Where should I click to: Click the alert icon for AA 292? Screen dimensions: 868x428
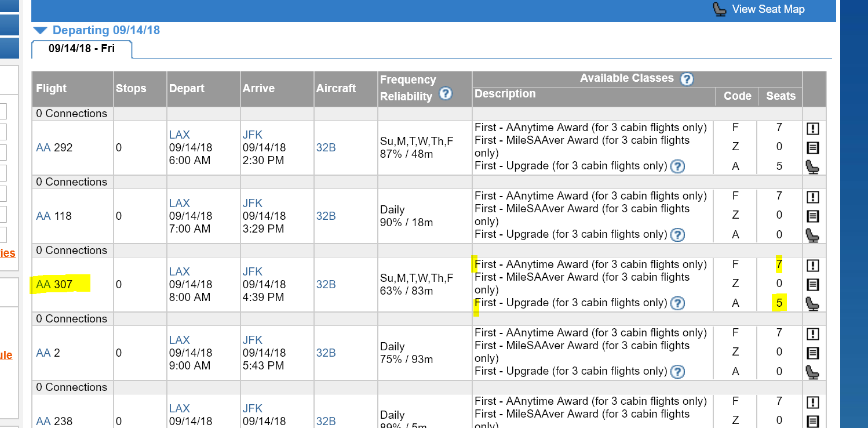(x=813, y=129)
